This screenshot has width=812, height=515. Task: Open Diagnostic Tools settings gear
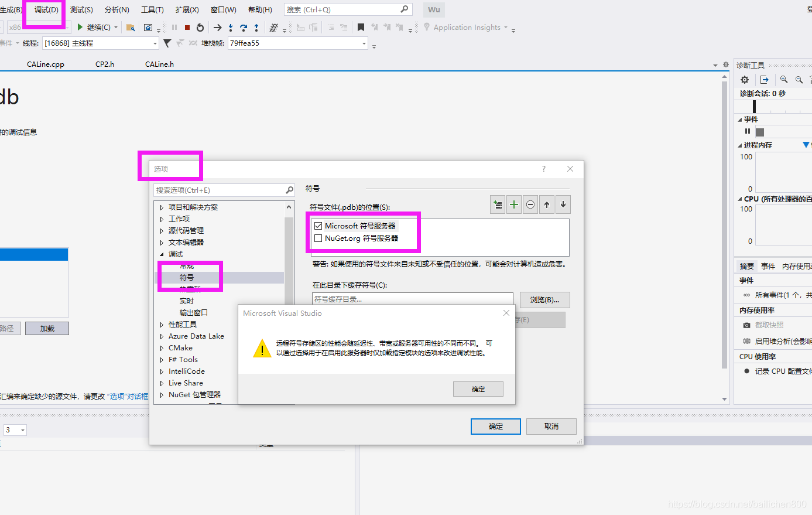[745, 80]
